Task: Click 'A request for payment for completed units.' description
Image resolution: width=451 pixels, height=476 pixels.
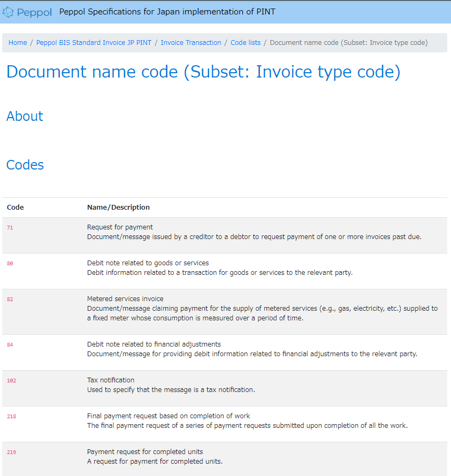Action: pyautogui.click(x=155, y=462)
